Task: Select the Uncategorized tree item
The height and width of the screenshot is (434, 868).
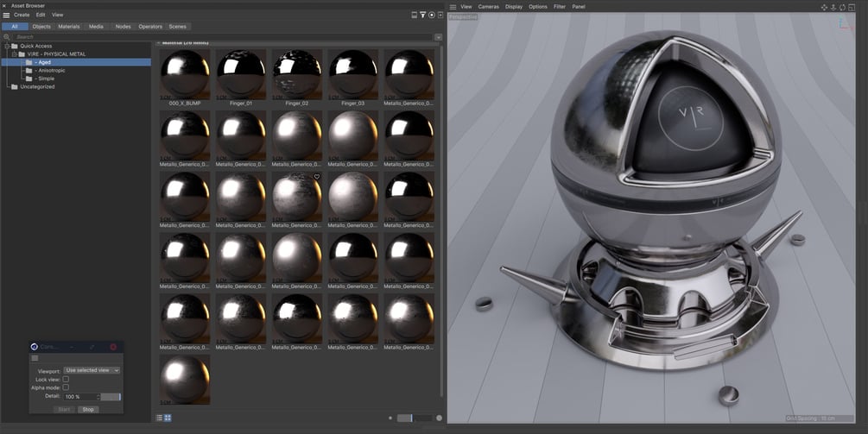Action: (37, 87)
